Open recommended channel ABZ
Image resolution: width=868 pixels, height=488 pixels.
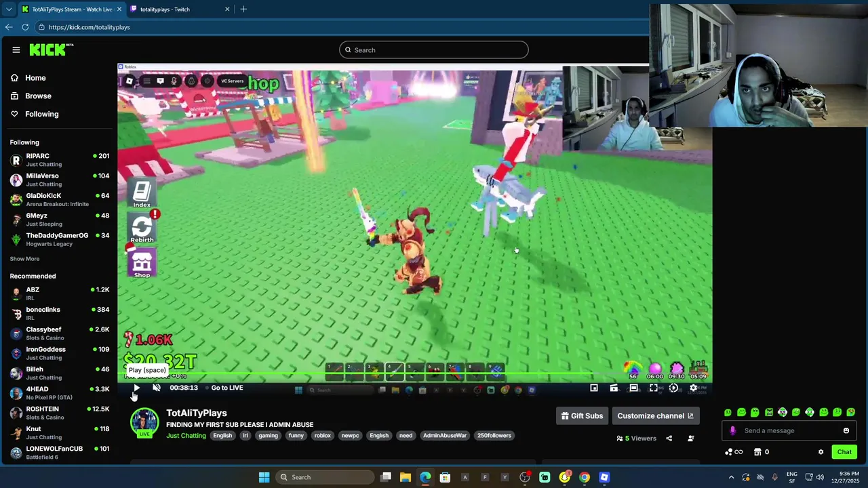(60, 293)
